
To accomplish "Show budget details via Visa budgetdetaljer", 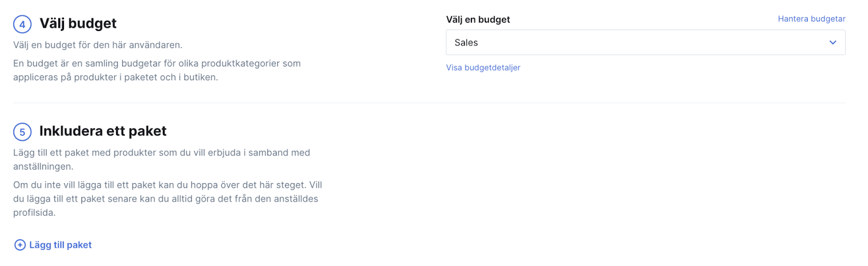I will 483,68.
